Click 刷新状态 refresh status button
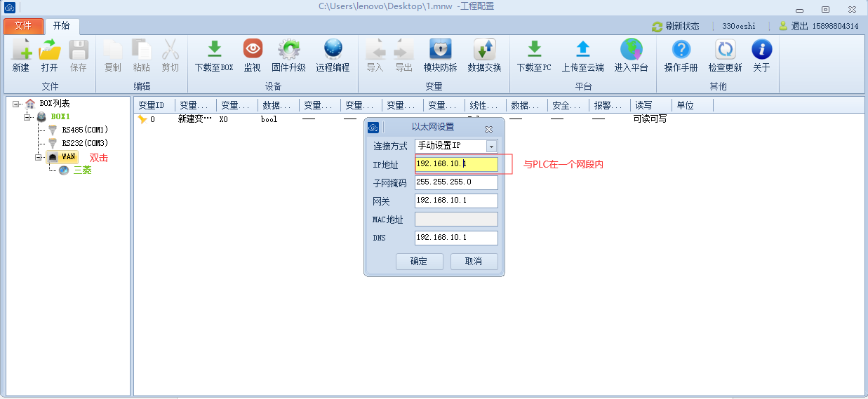 (x=676, y=26)
